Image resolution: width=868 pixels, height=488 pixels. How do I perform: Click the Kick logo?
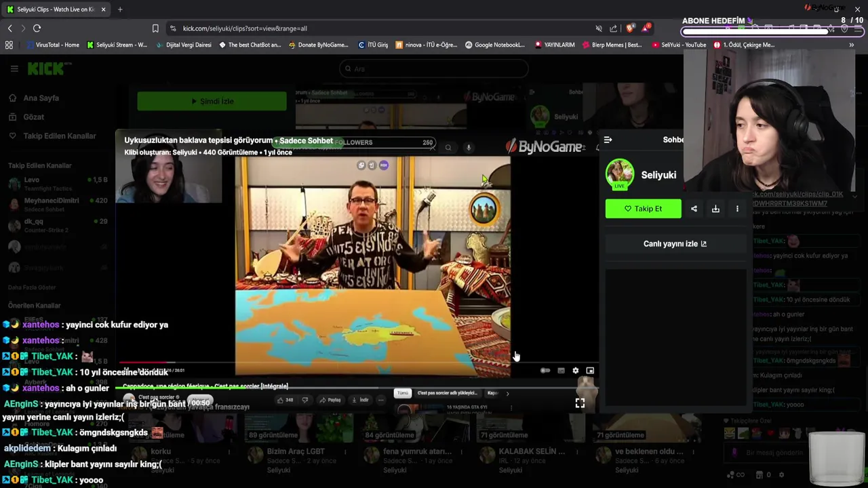[49, 68]
